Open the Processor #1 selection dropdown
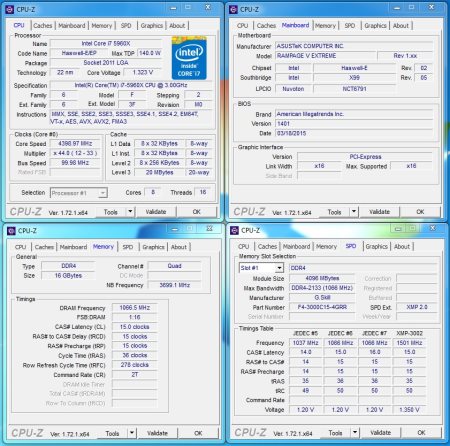Screen dimensions: 450x446 (79, 193)
